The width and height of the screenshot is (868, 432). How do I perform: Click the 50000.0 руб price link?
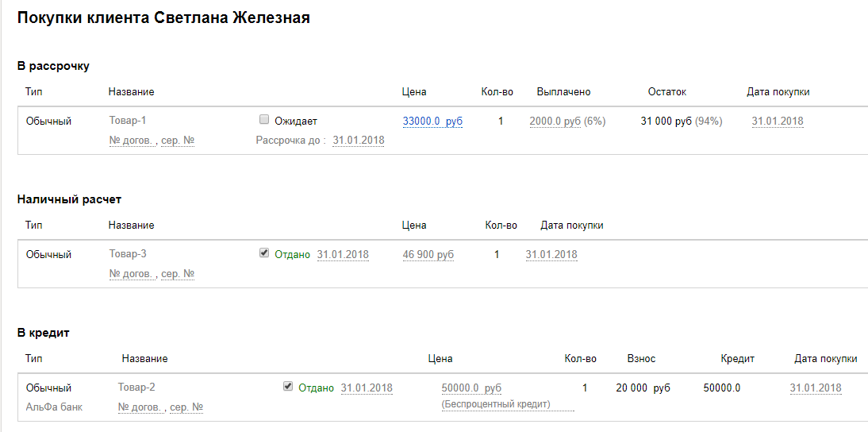pyautogui.click(x=471, y=388)
